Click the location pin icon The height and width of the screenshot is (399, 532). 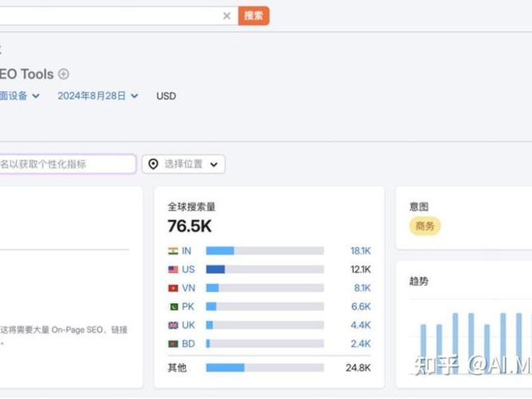(x=154, y=164)
